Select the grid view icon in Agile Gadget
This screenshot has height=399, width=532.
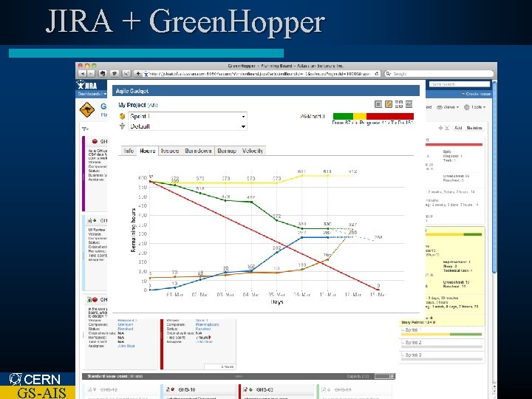399,104
